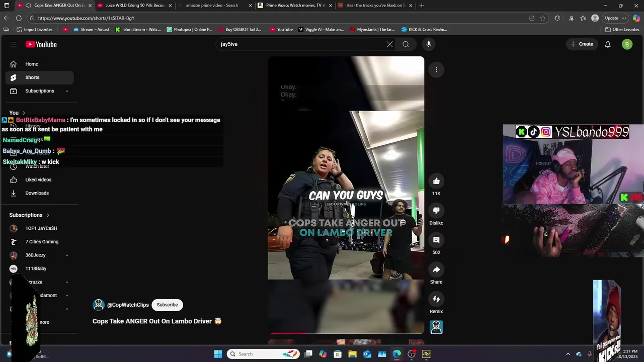Click the Create button
The width and height of the screenshot is (644, 362).
[582, 44]
